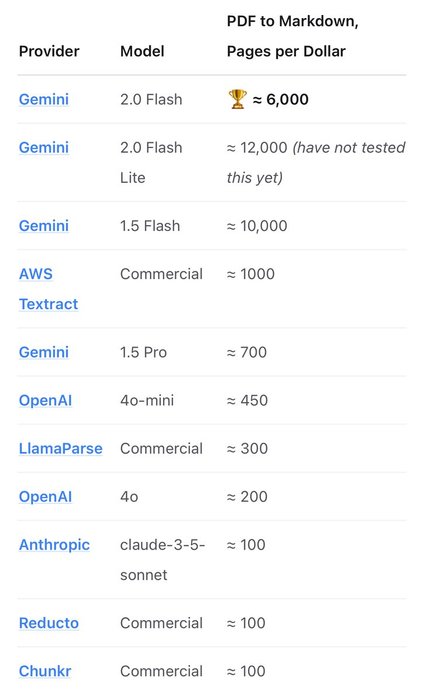Visit the Gemini link for 1.5 Pro
The width and height of the screenshot is (424, 700).
[44, 352]
